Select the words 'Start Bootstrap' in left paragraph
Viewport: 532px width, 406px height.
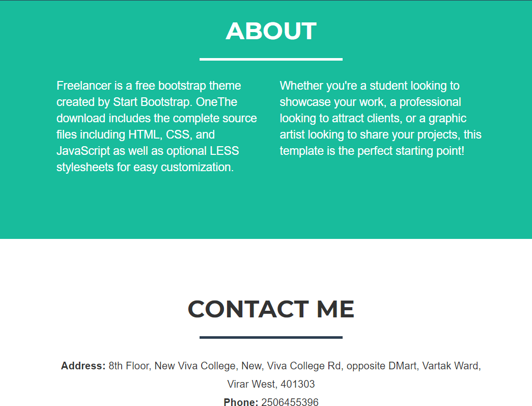point(152,102)
